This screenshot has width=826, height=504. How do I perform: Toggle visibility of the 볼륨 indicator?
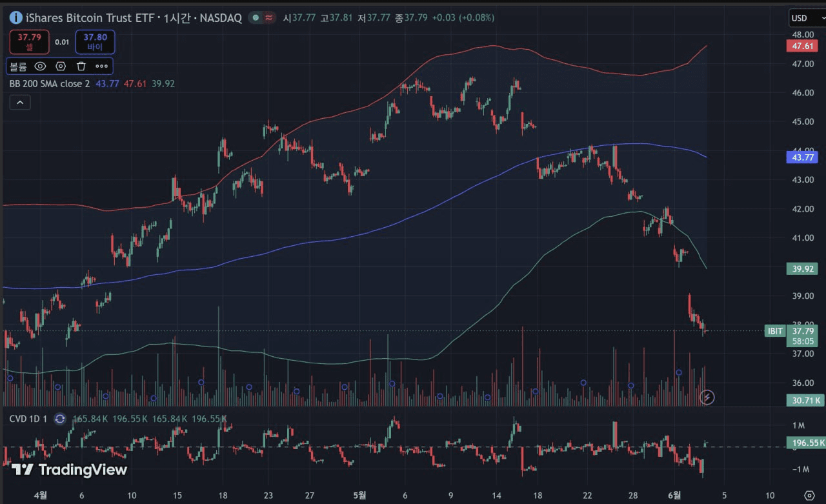(40, 66)
